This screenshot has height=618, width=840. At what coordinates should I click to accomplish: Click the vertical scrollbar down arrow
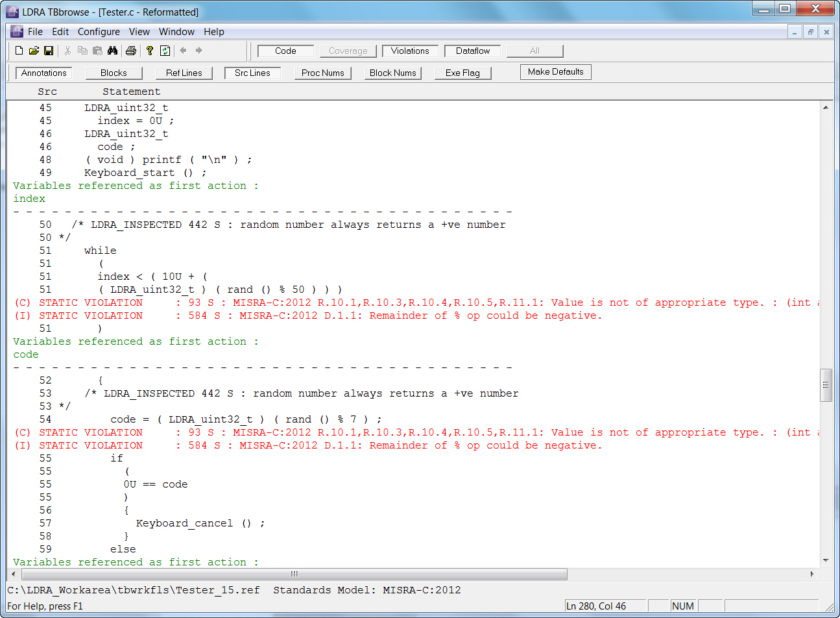826,560
